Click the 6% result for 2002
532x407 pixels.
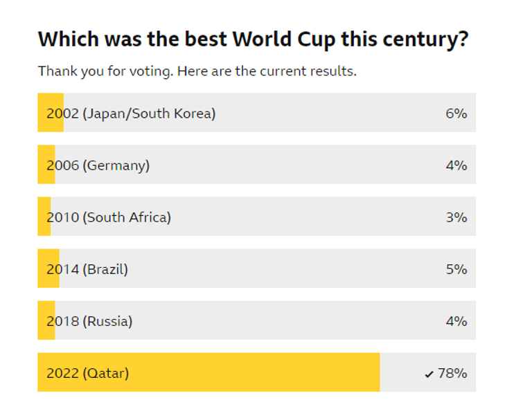(x=456, y=114)
